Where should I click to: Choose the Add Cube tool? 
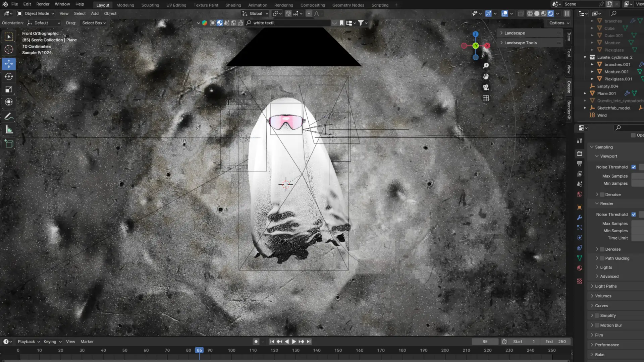[x=9, y=144]
